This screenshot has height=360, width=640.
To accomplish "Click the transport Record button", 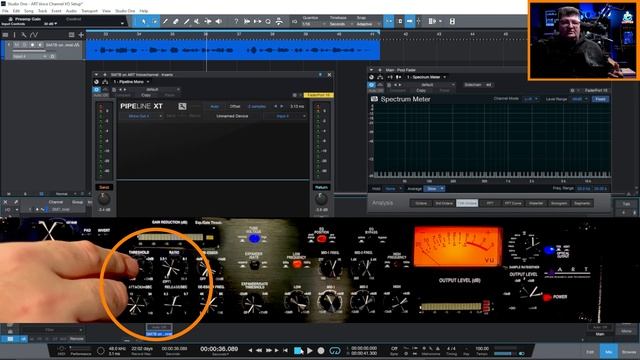I will pyautogui.click(x=321, y=350).
